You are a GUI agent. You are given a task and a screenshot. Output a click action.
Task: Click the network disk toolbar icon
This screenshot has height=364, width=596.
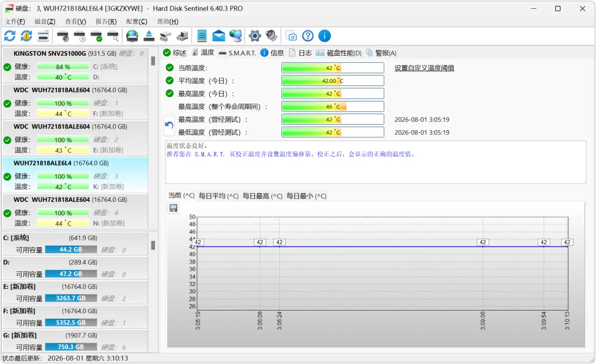tap(183, 36)
